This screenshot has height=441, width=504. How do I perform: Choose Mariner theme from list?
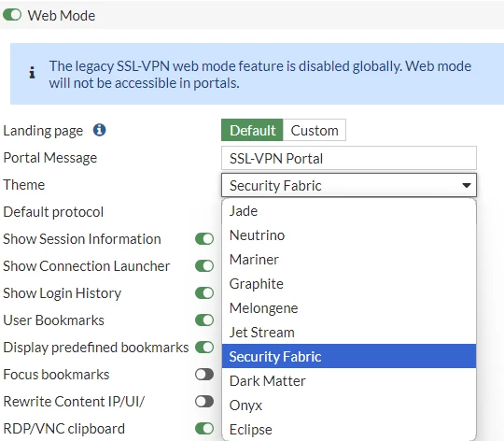(x=349, y=260)
